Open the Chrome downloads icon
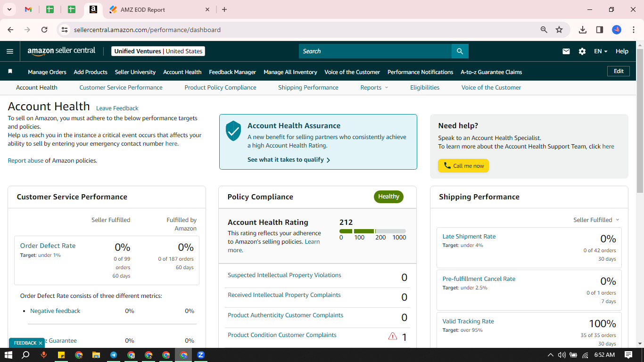This screenshot has height=362, width=644. [583, 30]
